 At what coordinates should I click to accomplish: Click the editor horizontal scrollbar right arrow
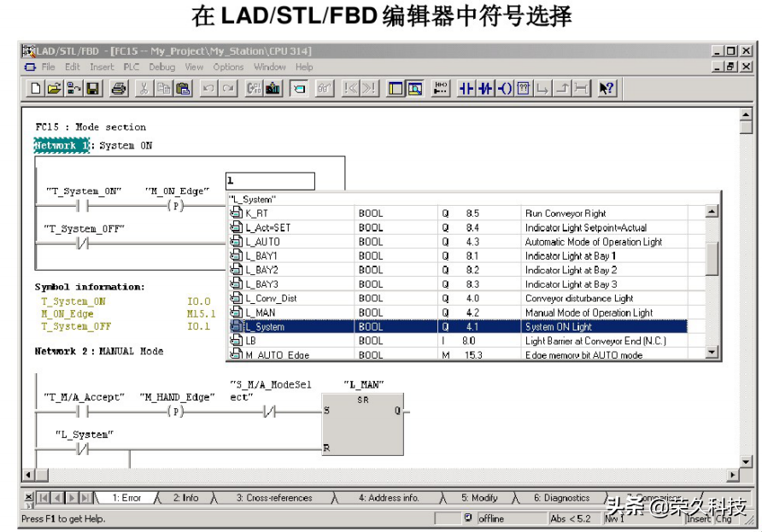(x=732, y=475)
